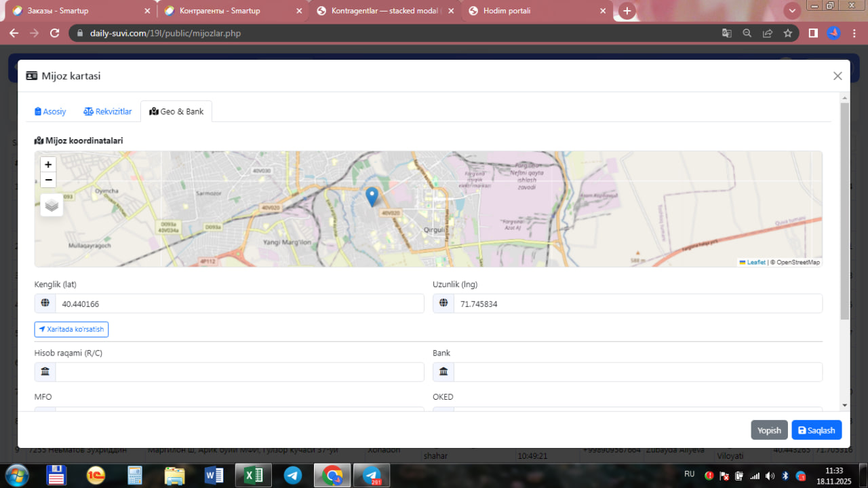
Task: Focus the Bank input field
Action: click(x=637, y=372)
